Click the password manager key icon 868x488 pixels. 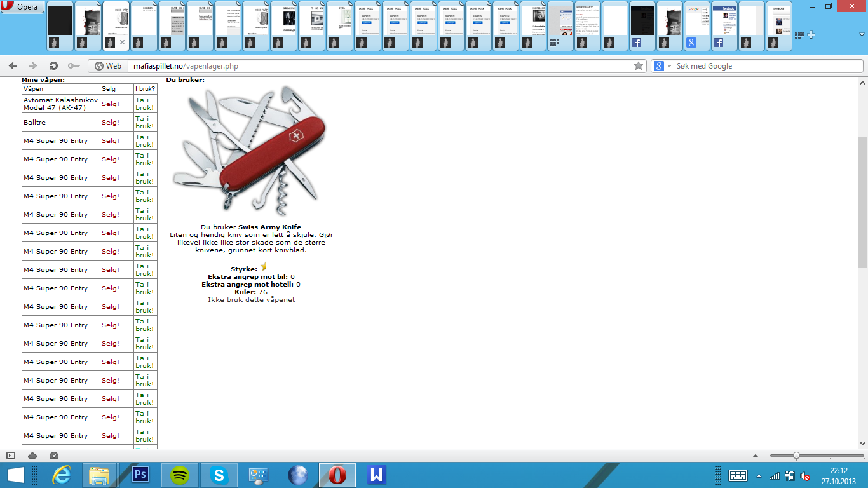point(74,66)
